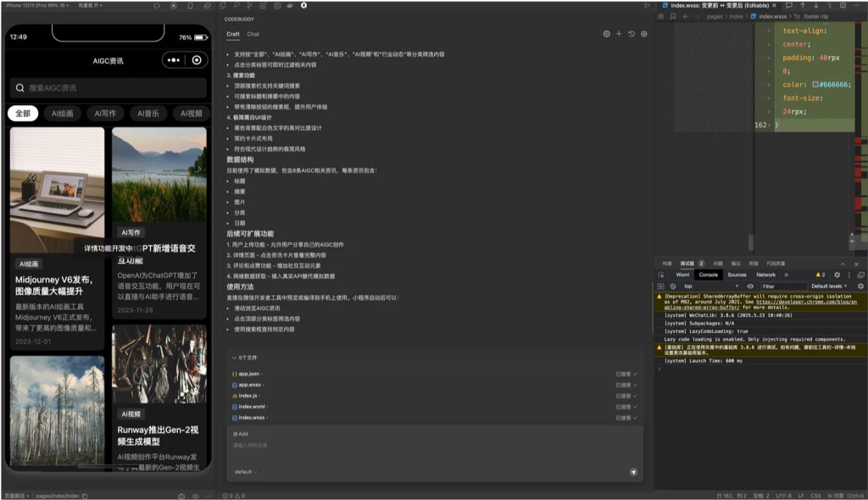Open the more actions ellipsis in editor tab bar
This screenshot has width=868, height=500.
pos(857,6)
